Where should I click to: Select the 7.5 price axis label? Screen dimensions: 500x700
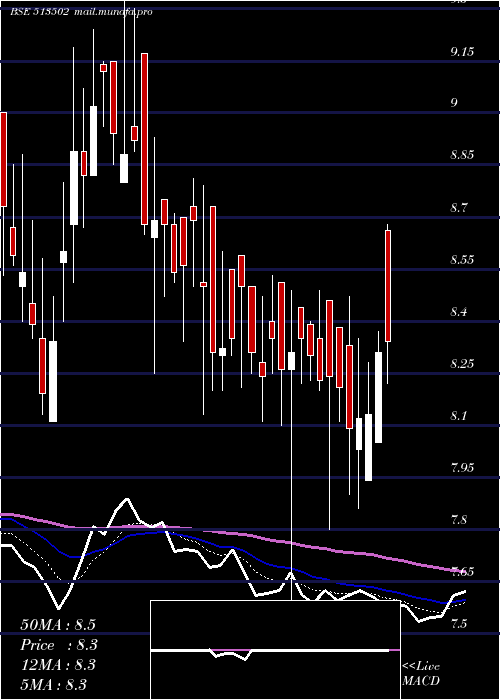pyautogui.click(x=459, y=624)
